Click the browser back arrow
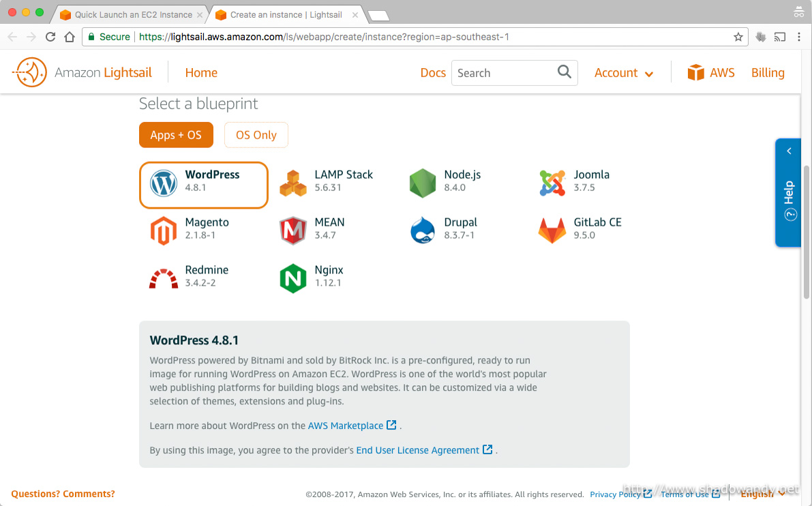812x506 pixels. coord(12,37)
